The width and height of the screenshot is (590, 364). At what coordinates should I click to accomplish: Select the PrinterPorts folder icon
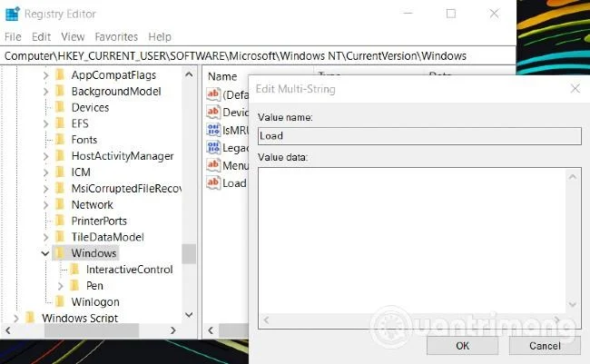(x=60, y=221)
